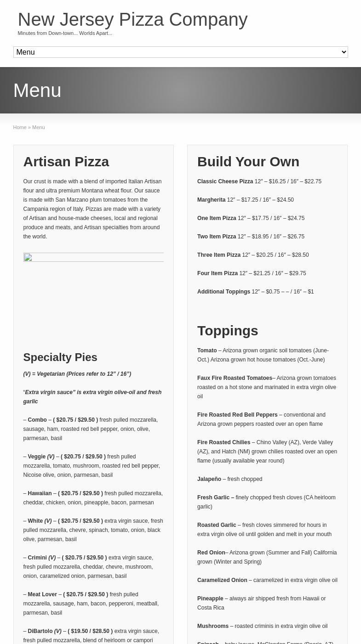The image size is (361, 644).
Task: Click the Toppings section heading
Action: click(227, 331)
